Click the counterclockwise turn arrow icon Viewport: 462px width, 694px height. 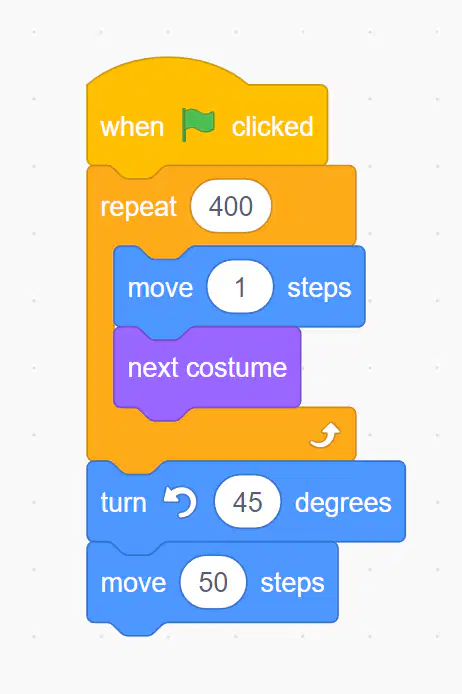[180, 502]
